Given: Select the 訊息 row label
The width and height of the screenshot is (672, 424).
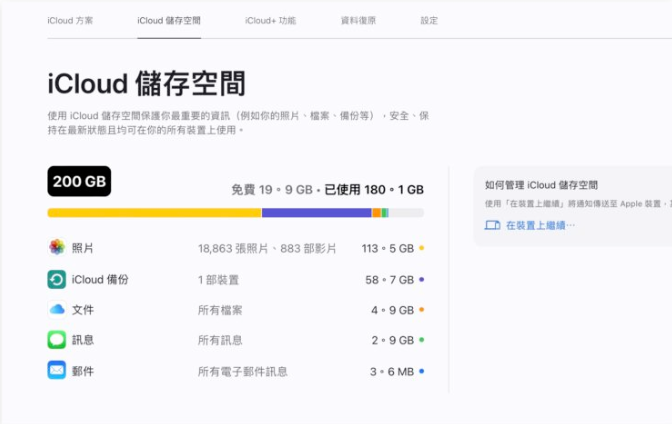Looking at the screenshot, I should [82, 340].
